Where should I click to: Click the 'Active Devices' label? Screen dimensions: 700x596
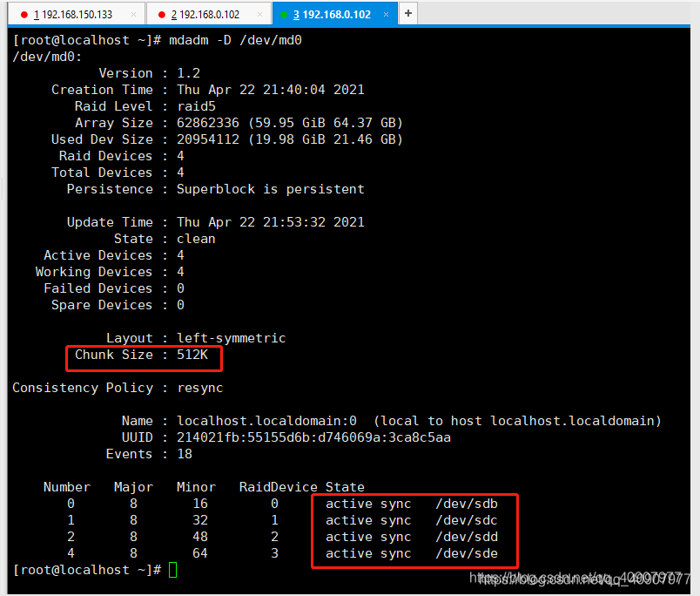click(98, 255)
